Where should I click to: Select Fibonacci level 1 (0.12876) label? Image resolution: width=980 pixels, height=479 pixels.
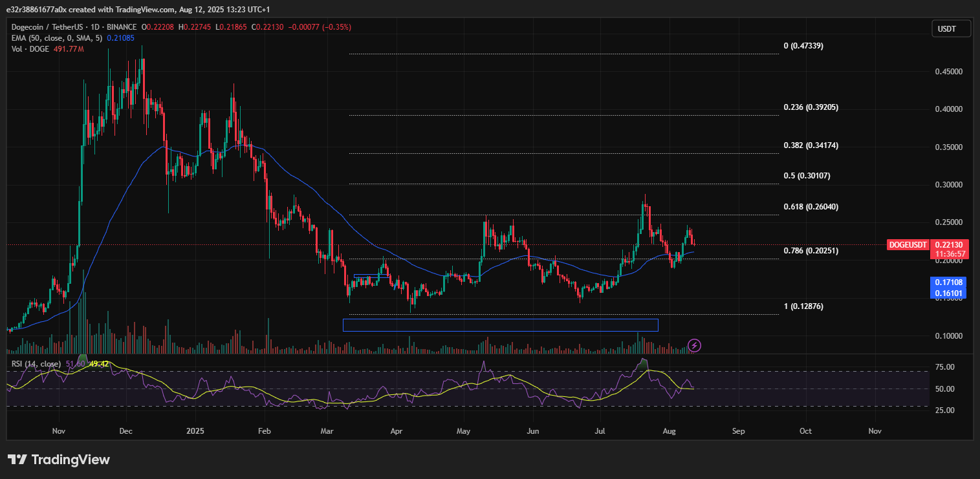803,306
